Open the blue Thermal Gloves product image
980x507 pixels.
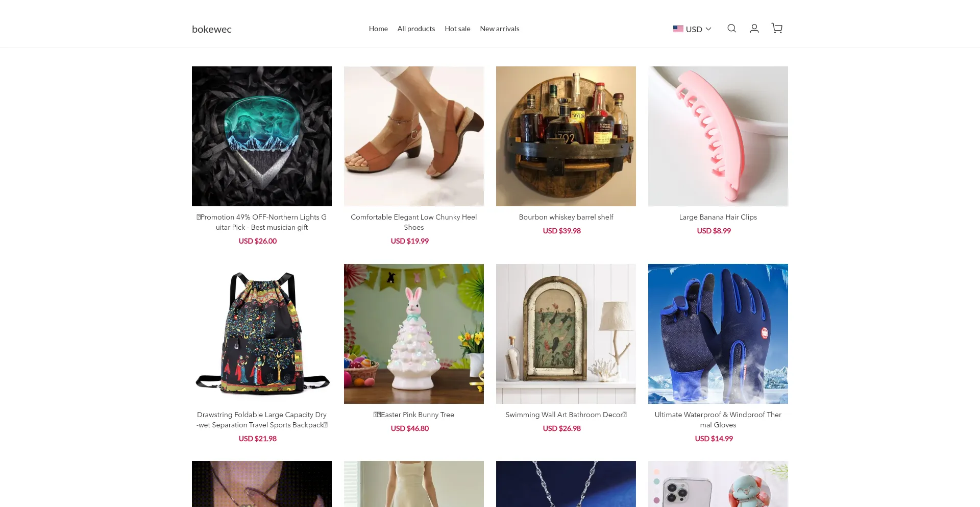(718, 334)
